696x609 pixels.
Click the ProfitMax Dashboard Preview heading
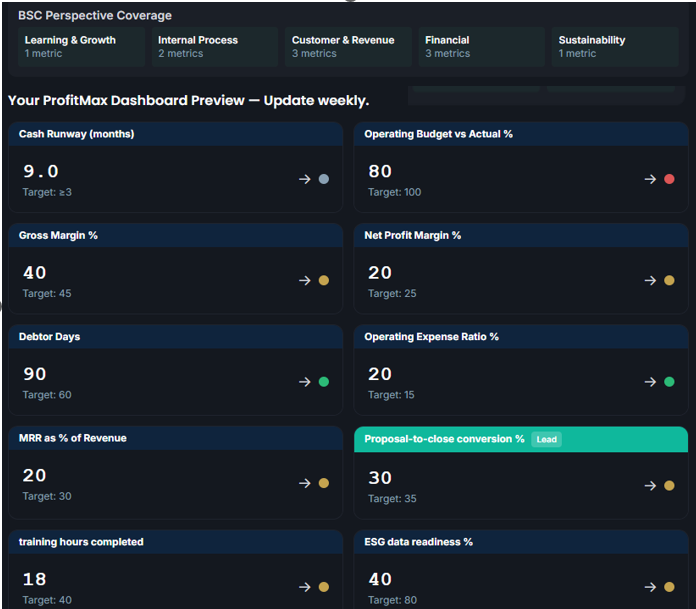coord(189,101)
